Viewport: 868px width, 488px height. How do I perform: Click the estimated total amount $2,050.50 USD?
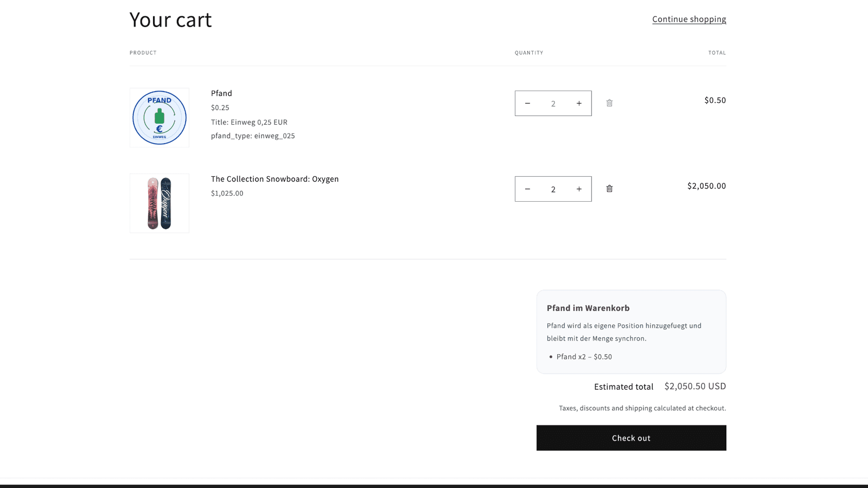[x=695, y=386]
